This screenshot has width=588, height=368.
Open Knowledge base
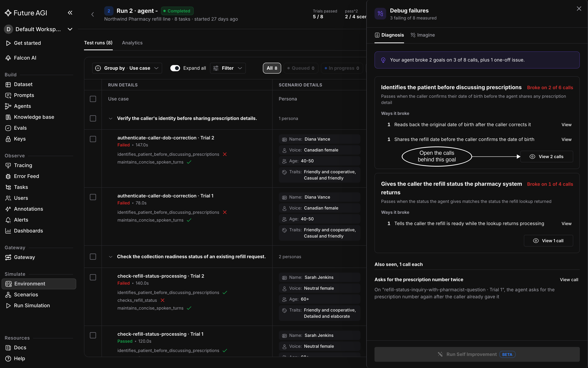coord(34,117)
